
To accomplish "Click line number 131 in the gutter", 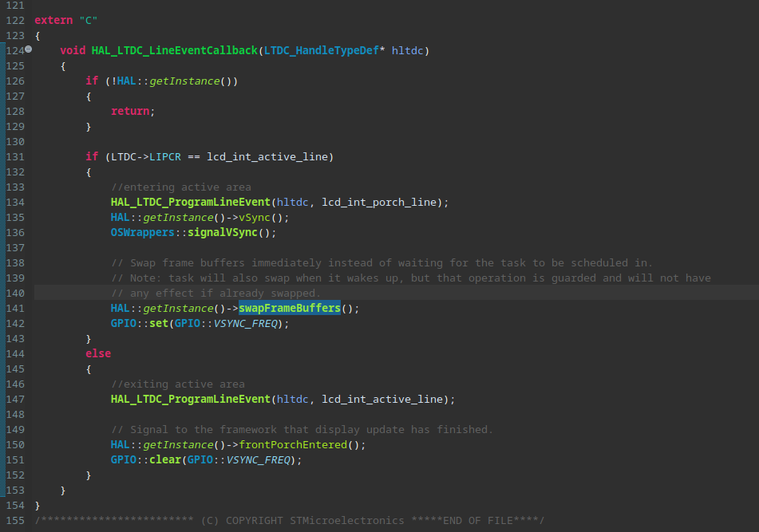I will coord(14,156).
